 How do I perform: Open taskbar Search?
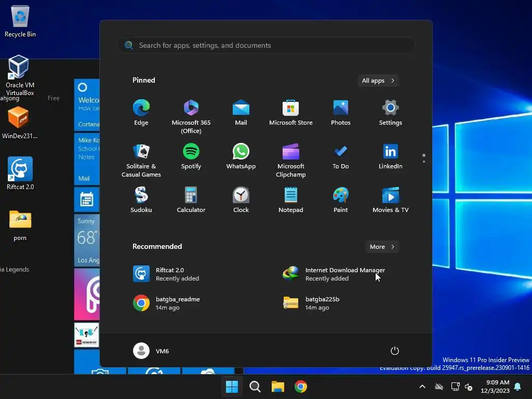pos(255,387)
